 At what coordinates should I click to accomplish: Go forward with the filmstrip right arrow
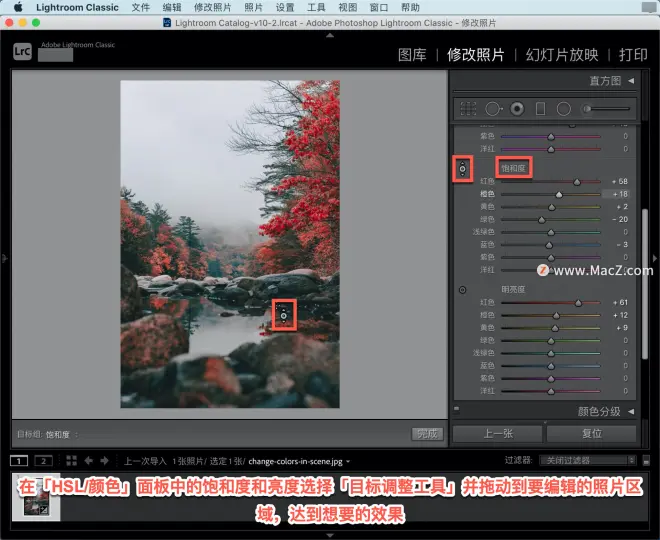click(x=104, y=461)
